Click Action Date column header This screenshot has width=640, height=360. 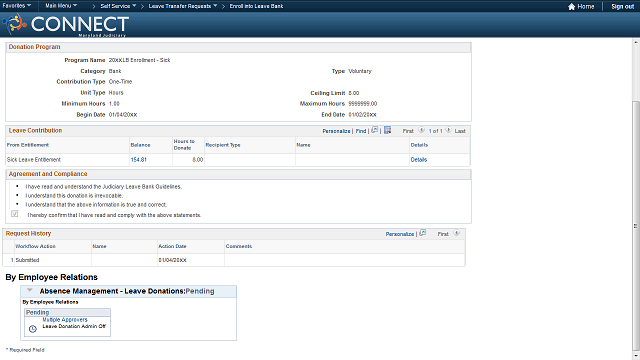pos(172,246)
